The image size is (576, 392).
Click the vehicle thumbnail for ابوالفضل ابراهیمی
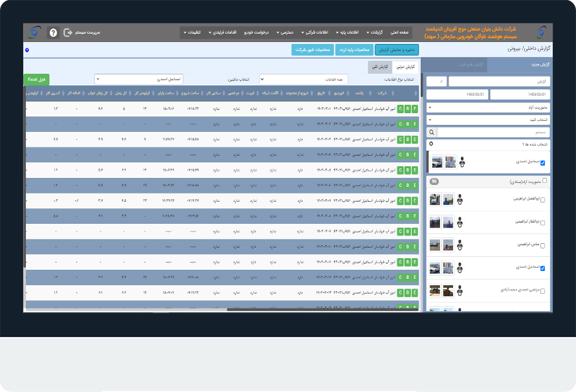click(x=435, y=200)
